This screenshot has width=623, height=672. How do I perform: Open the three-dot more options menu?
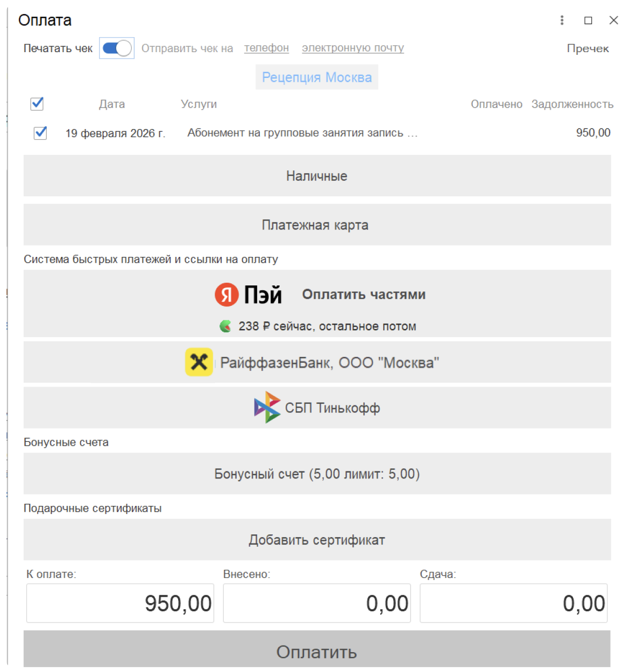(562, 20)
